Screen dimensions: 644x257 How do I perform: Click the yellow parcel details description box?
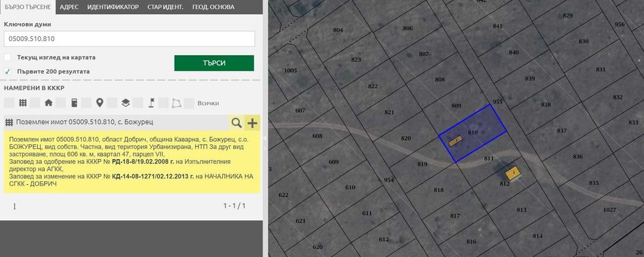[132, 162]
